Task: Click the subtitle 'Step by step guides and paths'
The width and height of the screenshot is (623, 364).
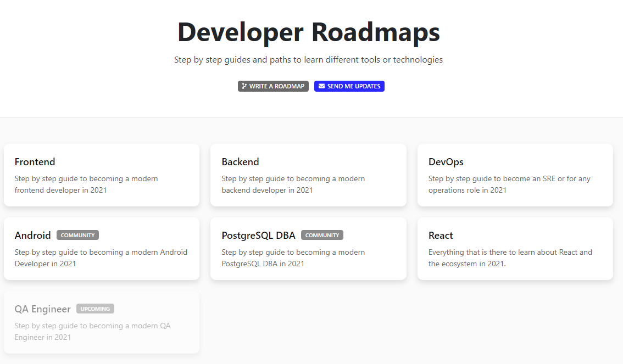Action: 308,59
